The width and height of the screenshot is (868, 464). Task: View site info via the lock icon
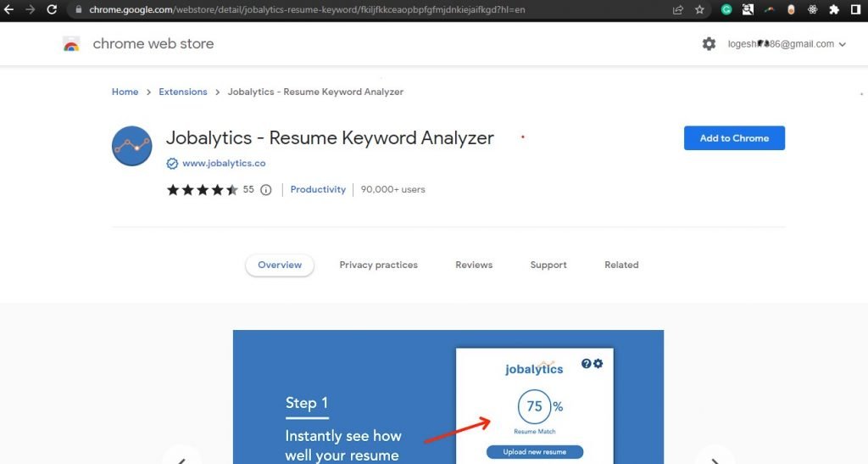79,9
